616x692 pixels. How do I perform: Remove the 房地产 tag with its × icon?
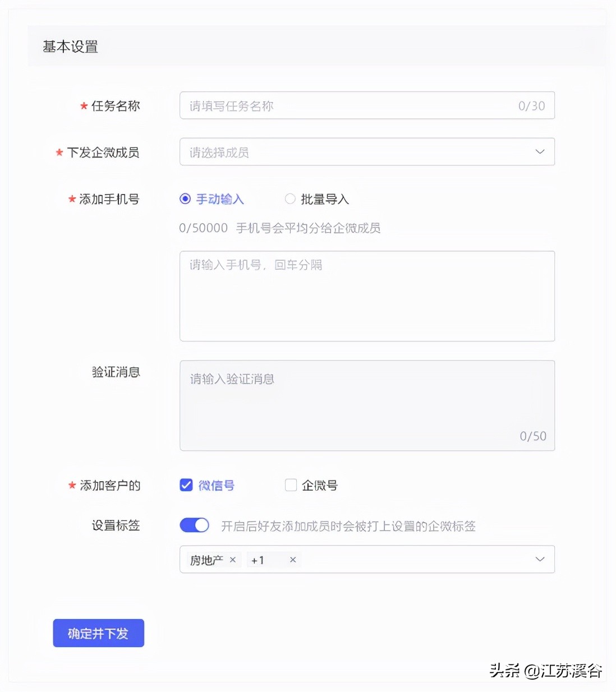pyautogui.click(x=233, y=559)
